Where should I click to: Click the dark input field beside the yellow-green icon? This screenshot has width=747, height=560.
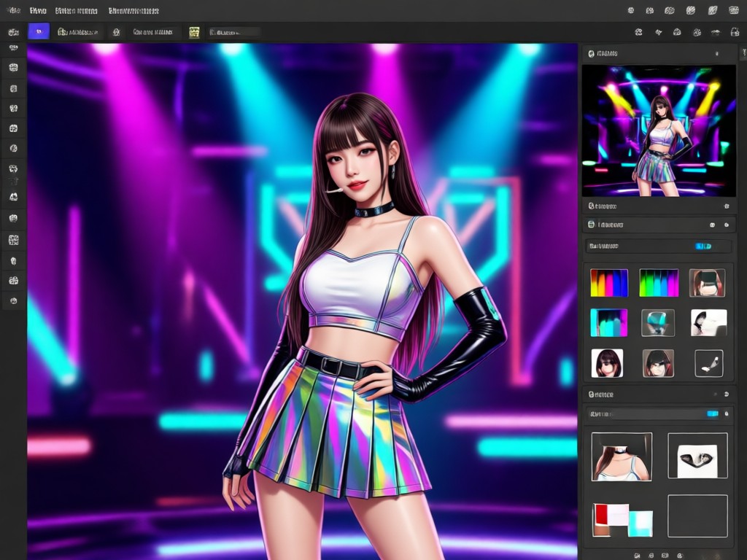(234, 32)
